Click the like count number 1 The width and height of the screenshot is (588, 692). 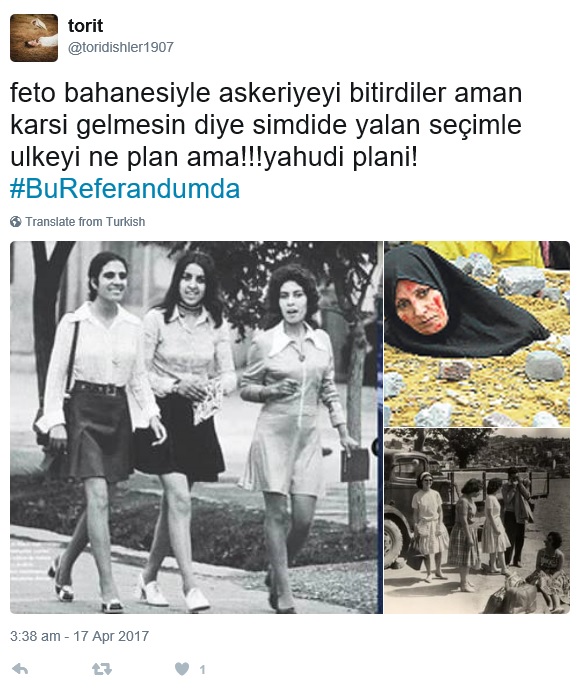pyautogui.click(x=202, y=669)
